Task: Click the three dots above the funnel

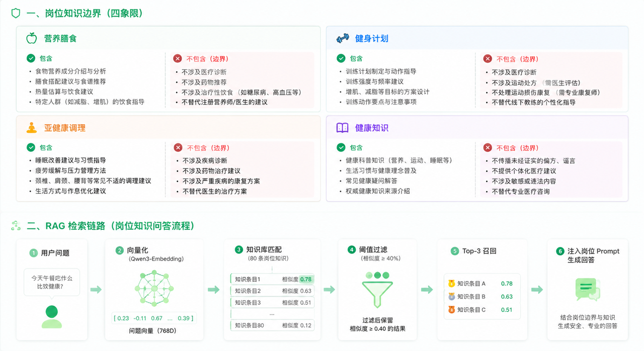Action: [x=377, y=276]
